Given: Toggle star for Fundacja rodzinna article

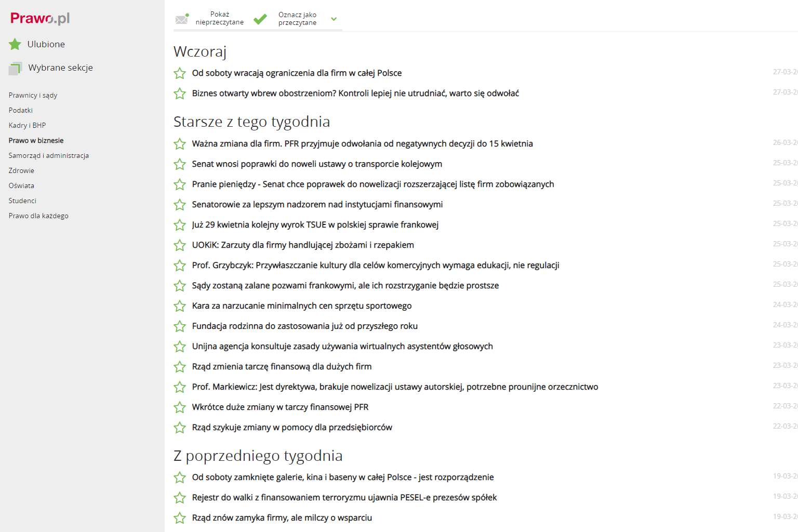Looking at the screenshot, I should (x=180, y=326).
